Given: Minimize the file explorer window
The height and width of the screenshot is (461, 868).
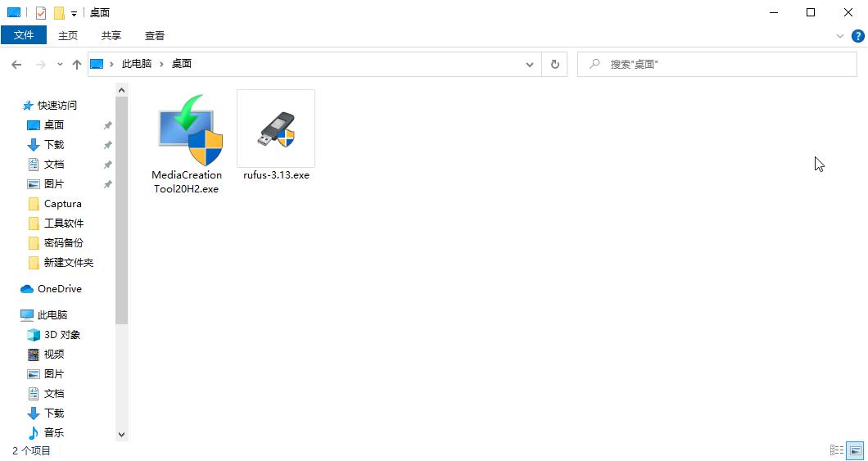Looking at the screenshot, I should point(773,13).
